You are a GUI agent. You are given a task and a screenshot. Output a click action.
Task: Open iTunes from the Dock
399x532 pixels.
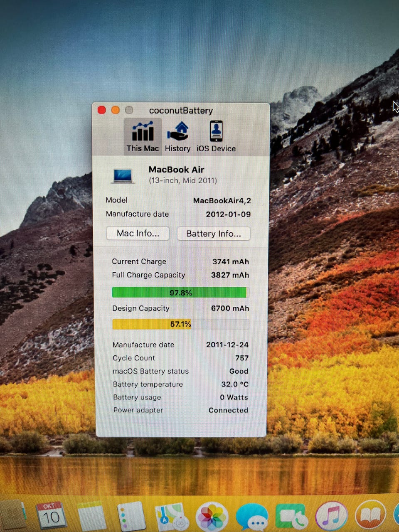click(332, 517)
